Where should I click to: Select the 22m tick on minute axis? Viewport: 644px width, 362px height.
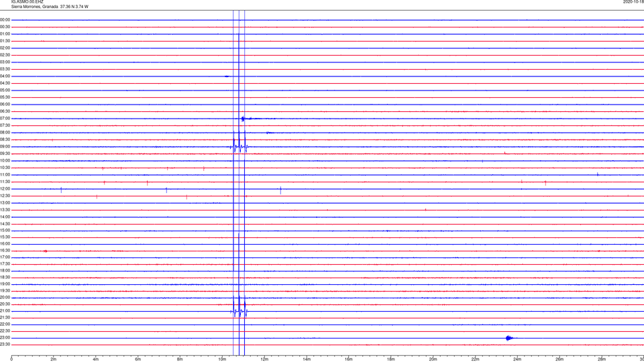click(x=475, y=359)
